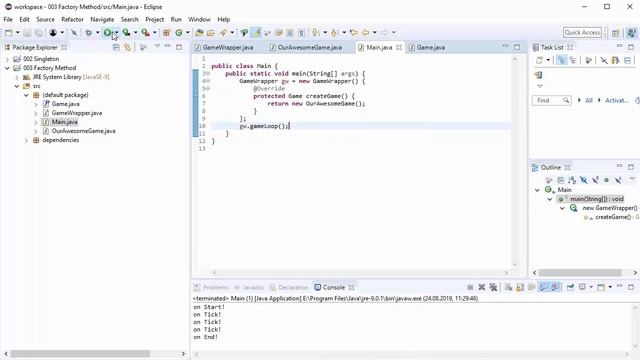Collapse the src folder

17,86
